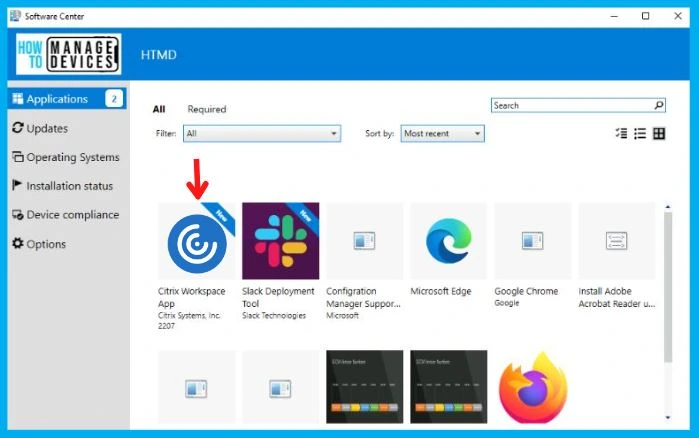Click the 'Google Chrome' name text
Image resolution: width=699 pixels, height=438 pixels.
click(x=526, y=291)
